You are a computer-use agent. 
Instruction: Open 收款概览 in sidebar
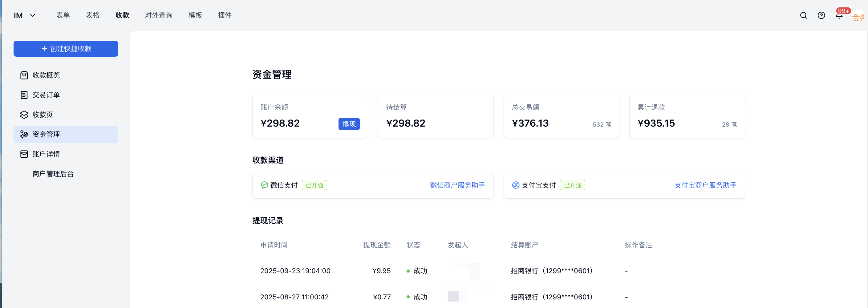click(66, 75)
